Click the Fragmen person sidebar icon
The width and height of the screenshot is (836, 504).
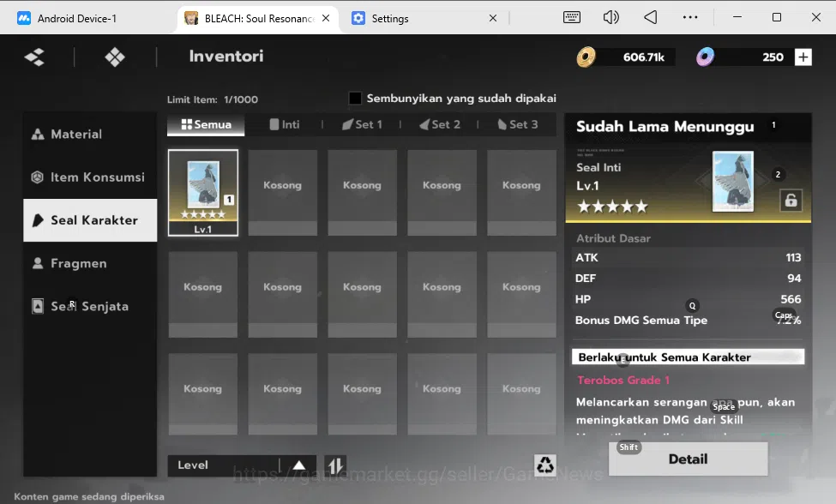[38, 263]
